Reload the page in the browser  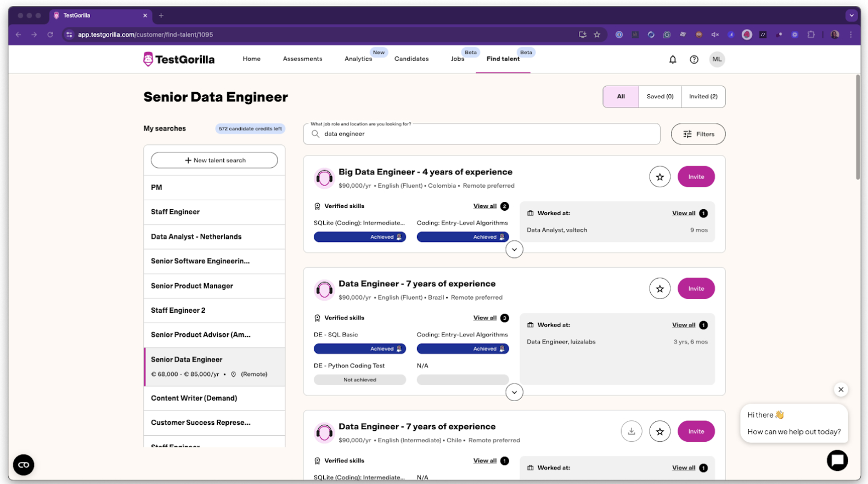(x=50, y=35)
